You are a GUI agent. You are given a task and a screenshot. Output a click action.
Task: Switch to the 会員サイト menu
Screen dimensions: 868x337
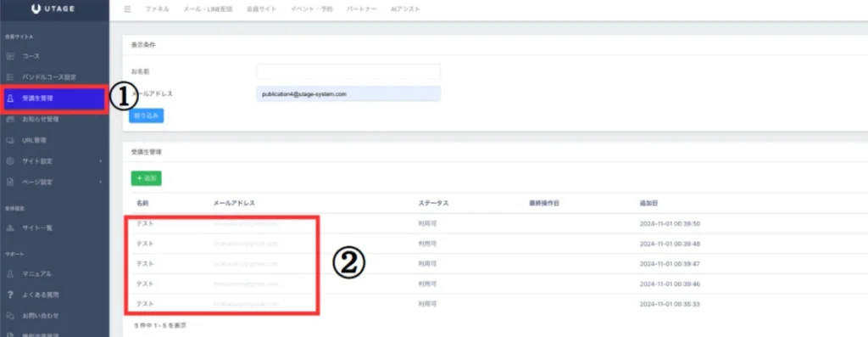click(x=261, y=9)
